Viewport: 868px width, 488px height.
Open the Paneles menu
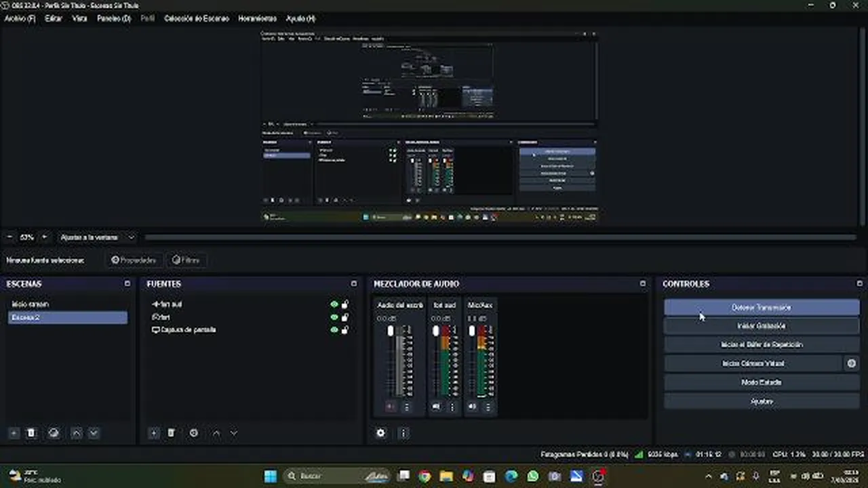tap(114, 18)
